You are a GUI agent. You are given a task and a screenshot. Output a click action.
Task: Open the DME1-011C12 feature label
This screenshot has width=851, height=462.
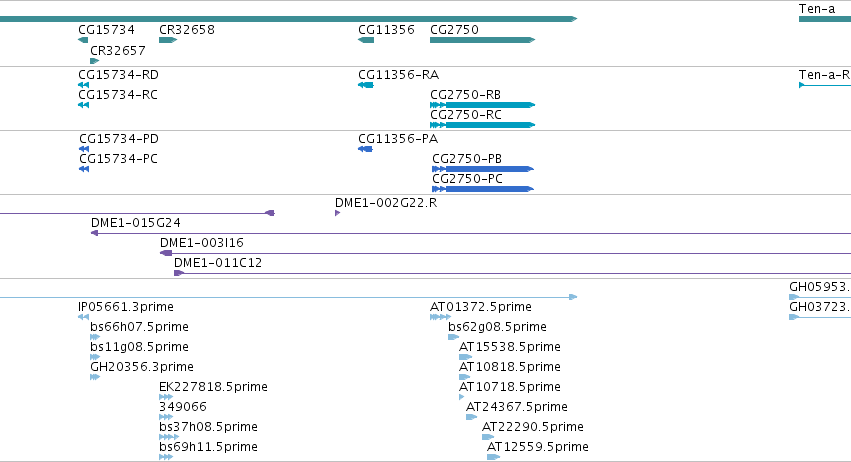[x=218, y=263]
